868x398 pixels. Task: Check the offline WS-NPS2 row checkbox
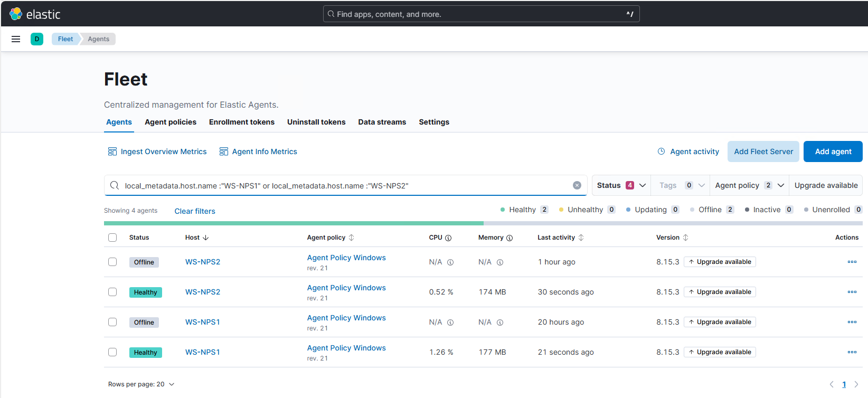(112, 262)
